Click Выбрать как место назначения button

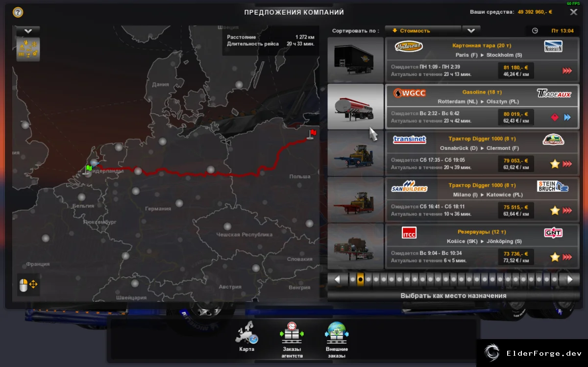coord(453,295)
